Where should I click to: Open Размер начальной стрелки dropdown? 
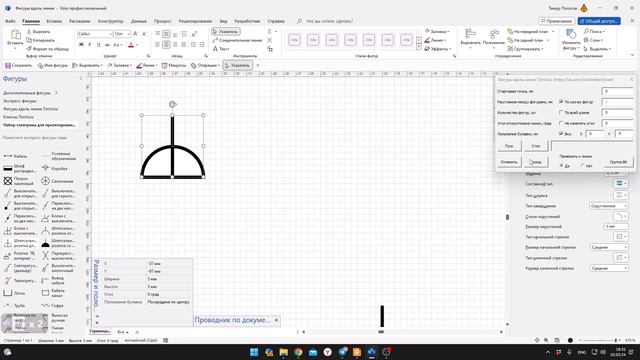tap(609, 247)
